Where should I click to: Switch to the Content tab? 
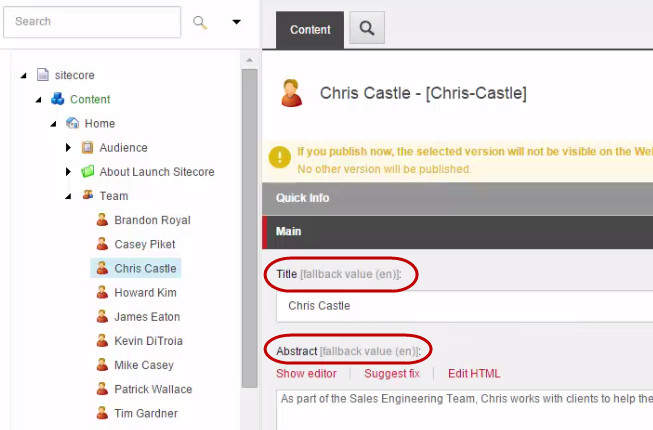pyautogui.click(x=310, y=30)
